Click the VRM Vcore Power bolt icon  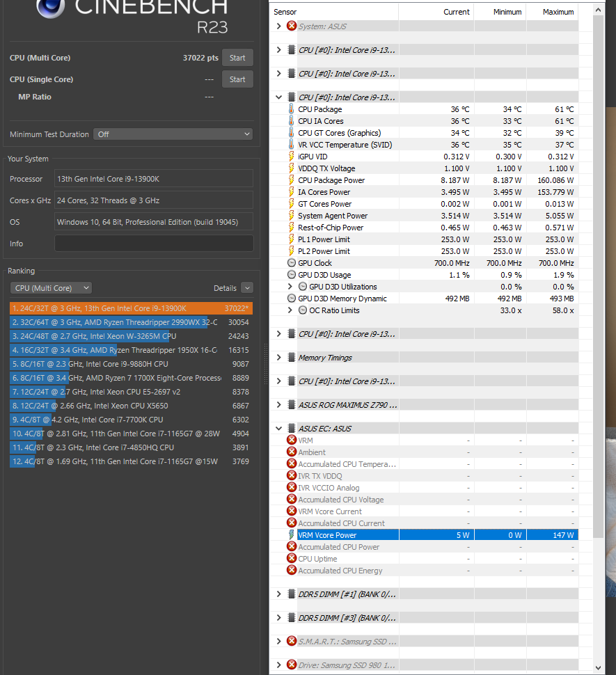[x=292, y=534]
